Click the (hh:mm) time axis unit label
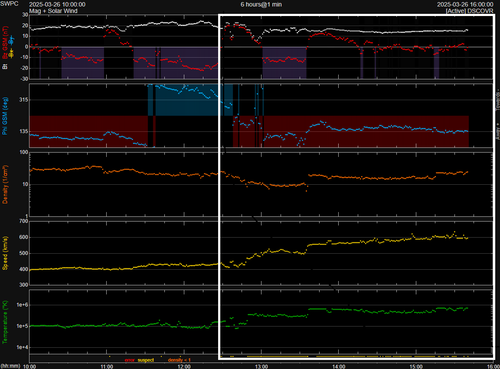The height and width of the screenshot is (369, 500). coord(10,366)
